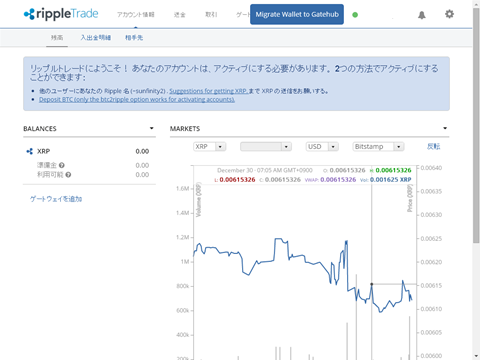
Task: Open the USD counter currency dropdown
Action: [x=322, y=147]
